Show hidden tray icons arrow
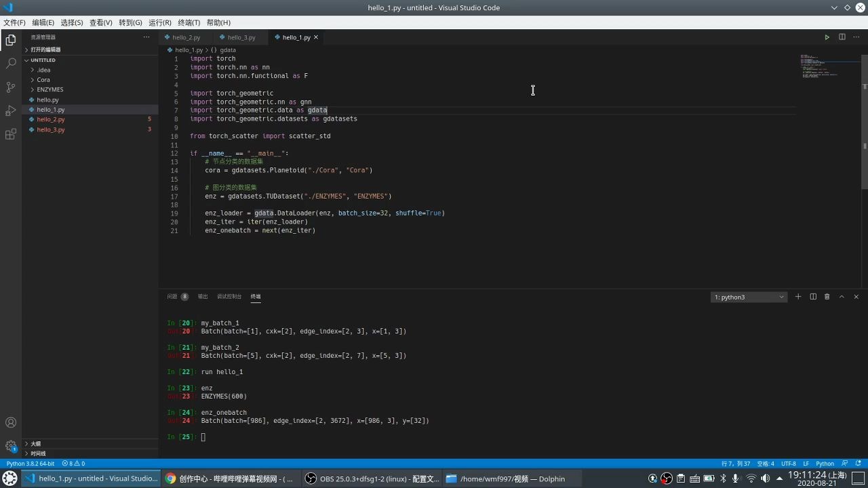This screenshot has width=868, height=488. click(x=779, y=479)
